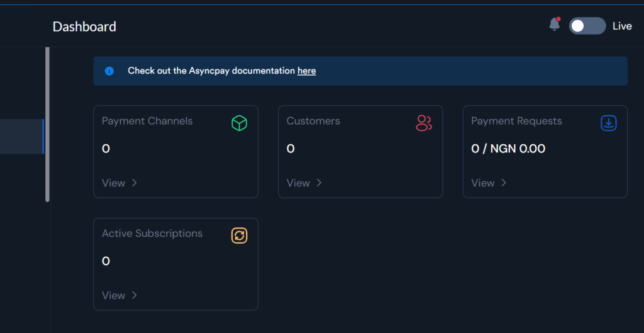This screenshot has width=644, height=333.
Task: Click the Live label beside the switch
Action: point(622,26)
